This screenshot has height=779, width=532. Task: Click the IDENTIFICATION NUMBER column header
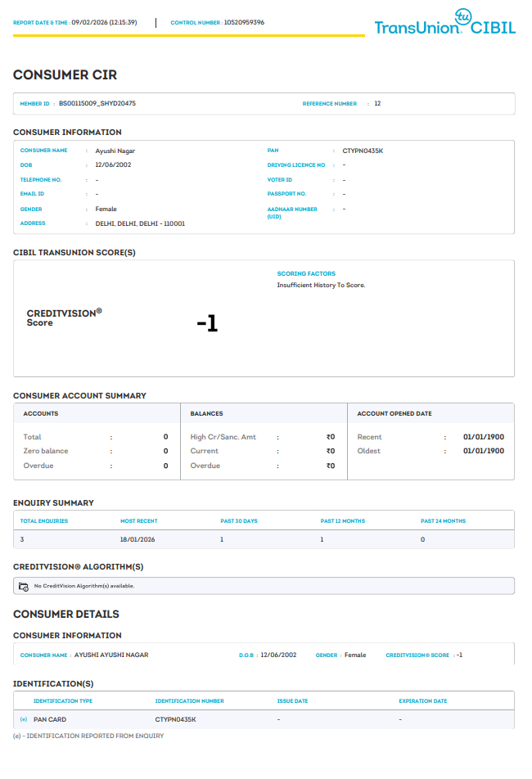click(189, 701)
